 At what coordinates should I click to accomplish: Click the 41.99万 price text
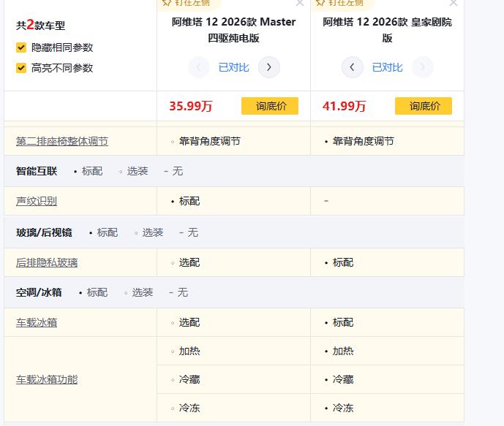pos(345,106)
